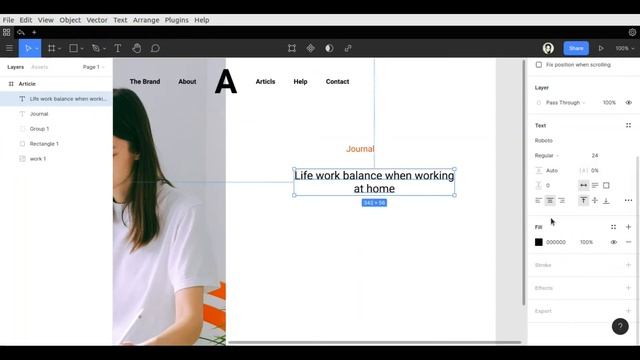Open the settings gear icon at top right

pos(632,32)
